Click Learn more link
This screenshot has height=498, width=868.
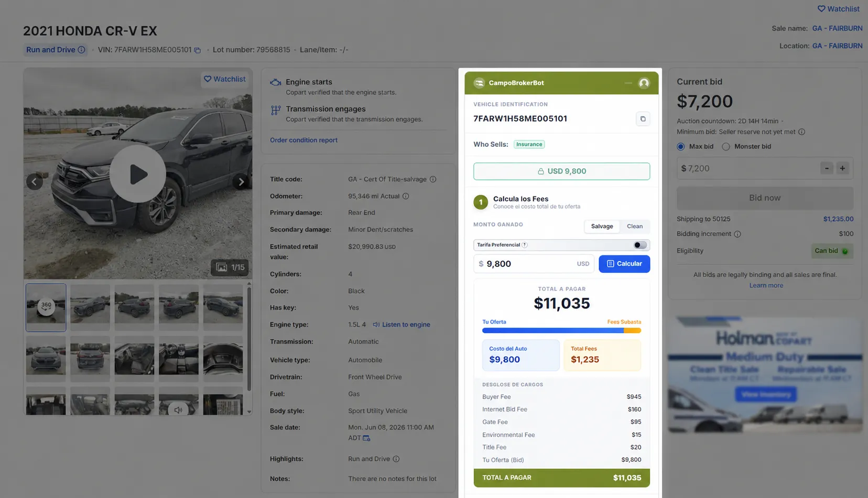[x=766, y=286]
